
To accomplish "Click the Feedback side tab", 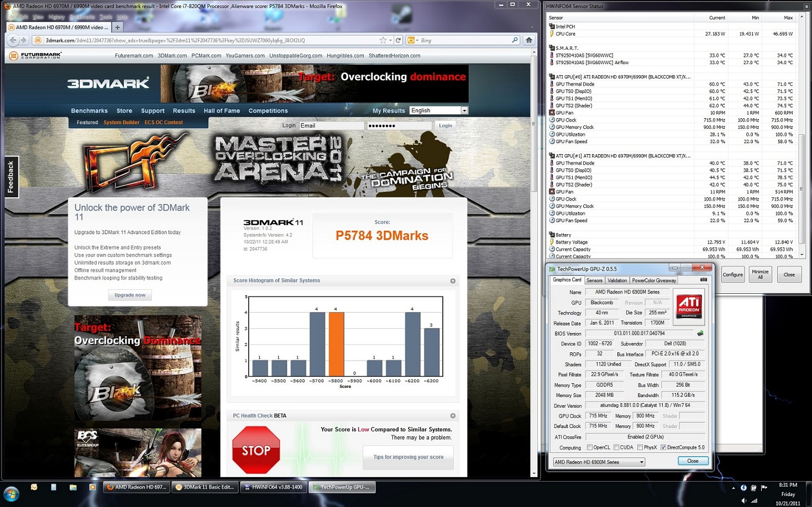I will pyautogui.click(x=11, y=177).
